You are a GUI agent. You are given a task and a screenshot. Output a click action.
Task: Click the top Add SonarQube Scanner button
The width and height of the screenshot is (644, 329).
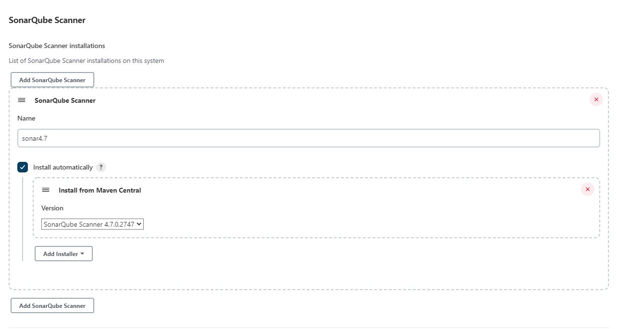(52, 79)
